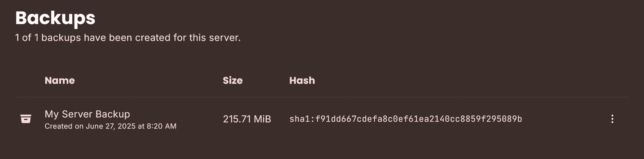
Task: Click the sha1 checksum hash string
Action: pos(406,119)
